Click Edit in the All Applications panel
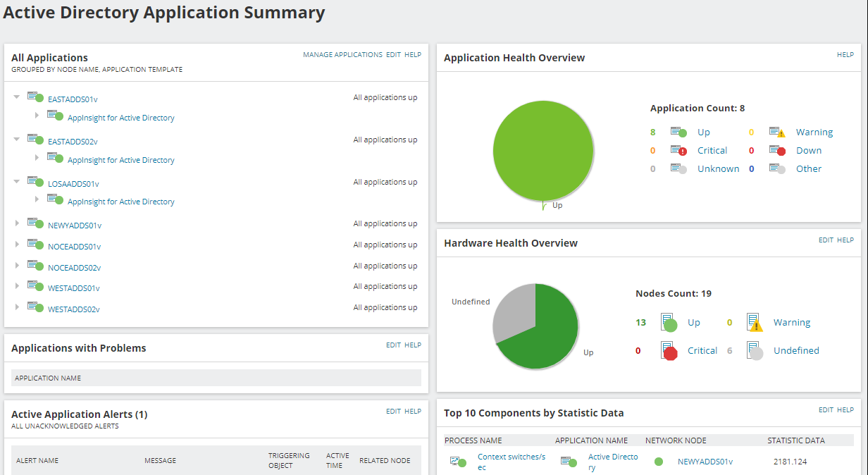The width and height of the screenshot is (868, 475). [x=393, y=55]
